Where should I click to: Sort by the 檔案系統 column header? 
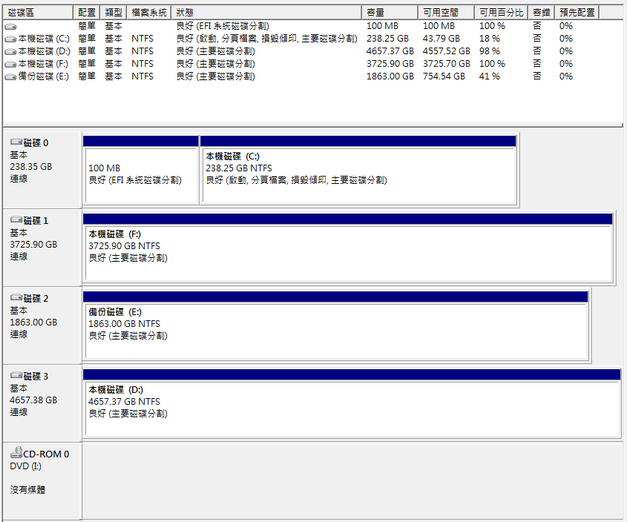click(149, 13)
